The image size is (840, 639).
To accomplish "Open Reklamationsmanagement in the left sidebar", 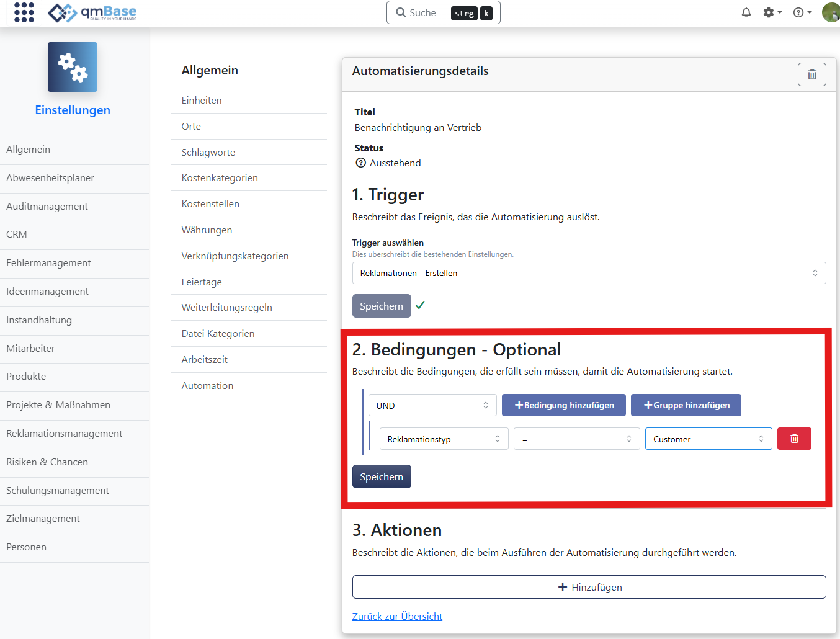I will pyautogui.click(x=65, y=433).
